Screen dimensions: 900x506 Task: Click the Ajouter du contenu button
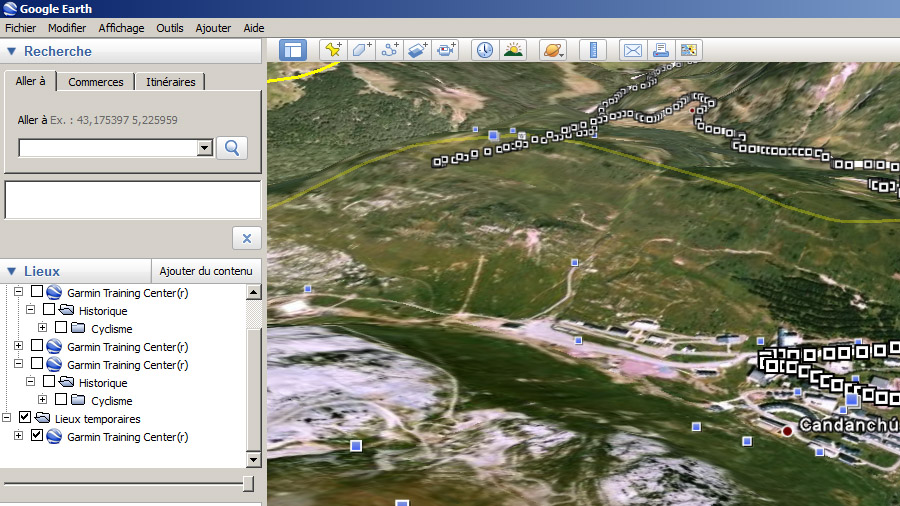tap(206, 271)
